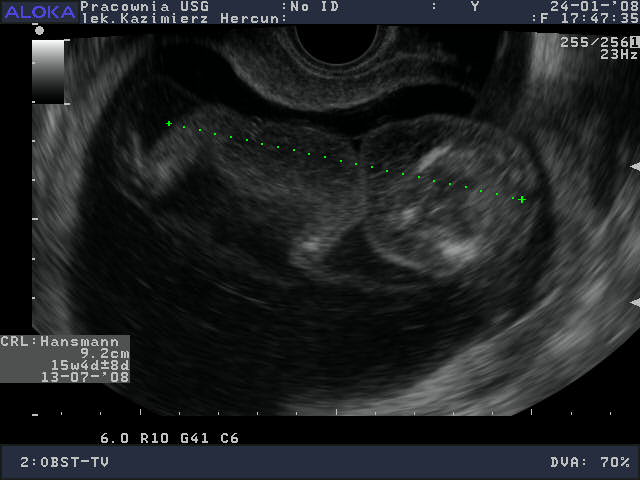Click the 'R10' range setting
640x480 pixels.
(154, 438)
